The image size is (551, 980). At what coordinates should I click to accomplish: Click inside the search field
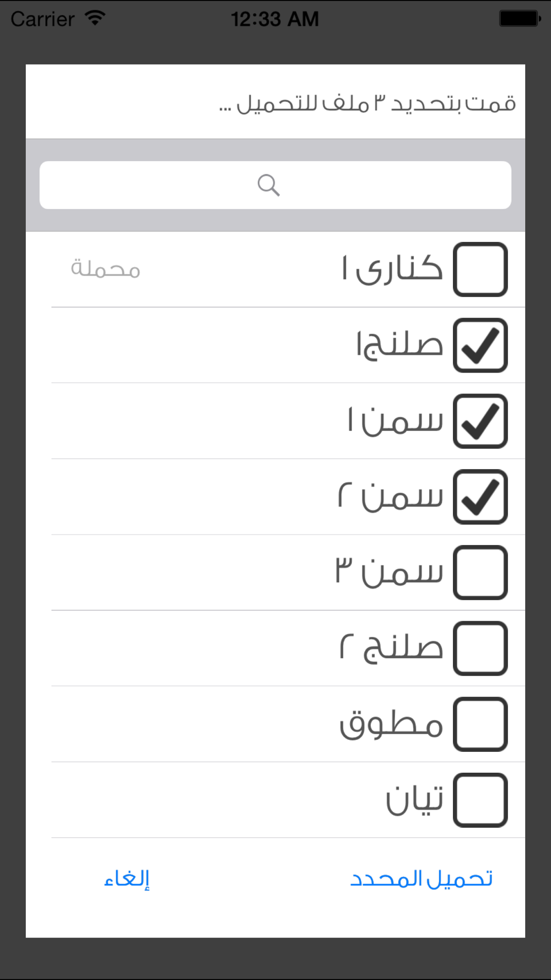(x=275, y=185)
